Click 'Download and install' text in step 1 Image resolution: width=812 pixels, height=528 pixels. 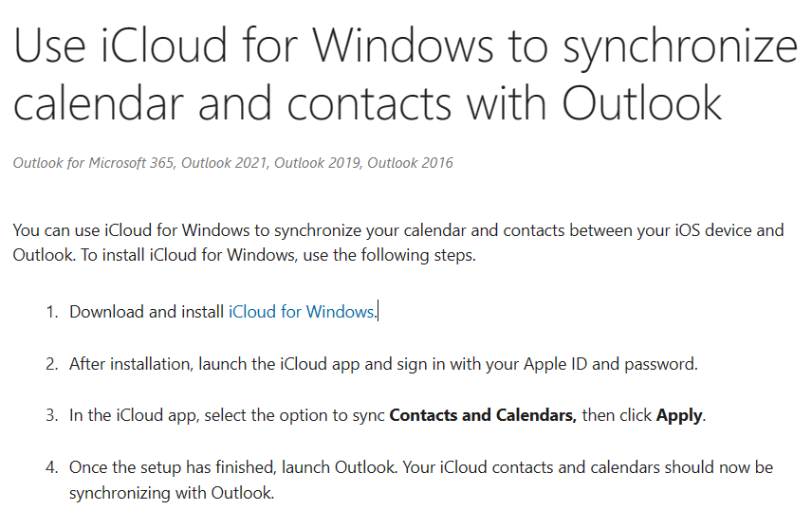point(147,311)
